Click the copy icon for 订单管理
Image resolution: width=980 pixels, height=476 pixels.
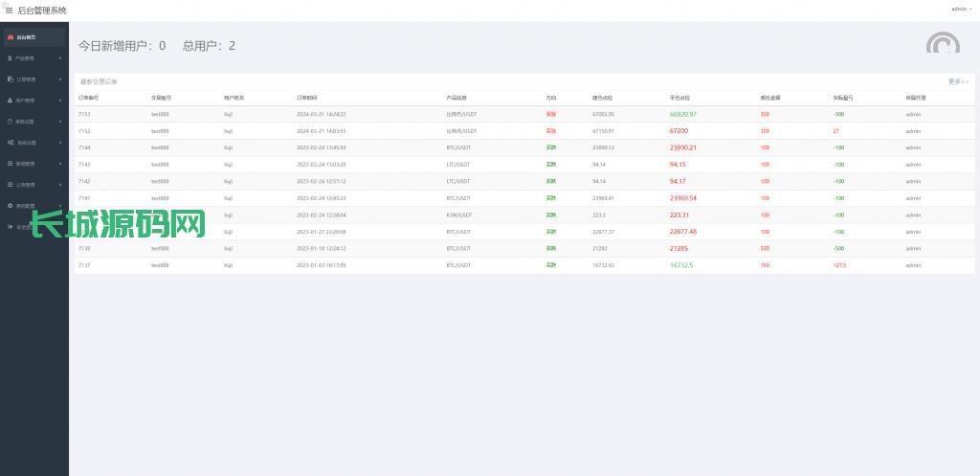coord(10,79)
